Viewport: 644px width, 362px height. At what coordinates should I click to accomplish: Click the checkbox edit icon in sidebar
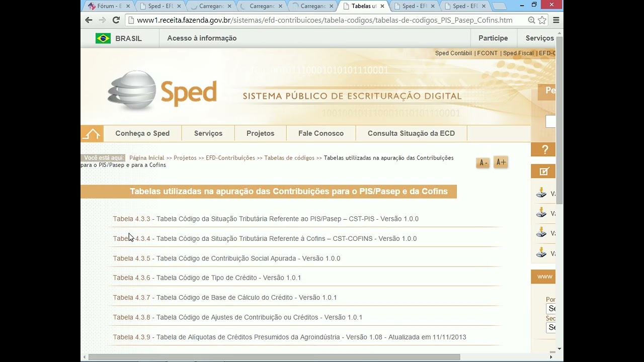(544, 171)
